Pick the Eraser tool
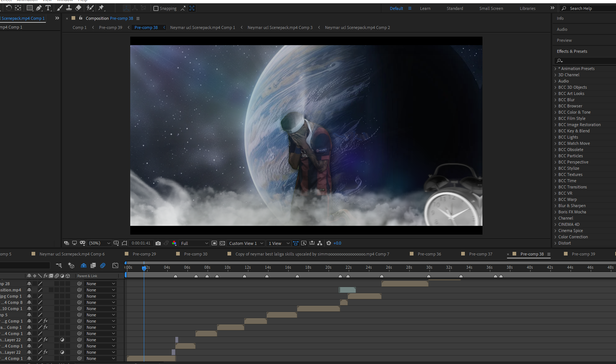 click(x=78, y=8)
